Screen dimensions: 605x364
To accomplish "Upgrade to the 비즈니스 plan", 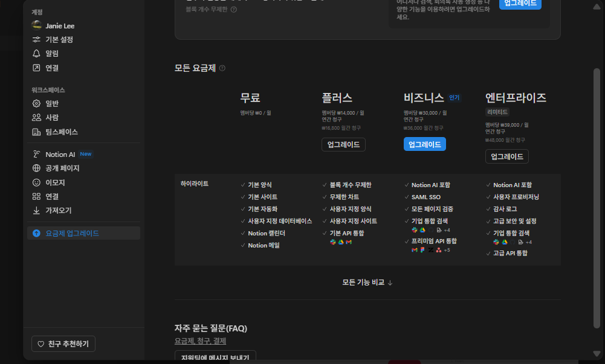I will [425, 144].
